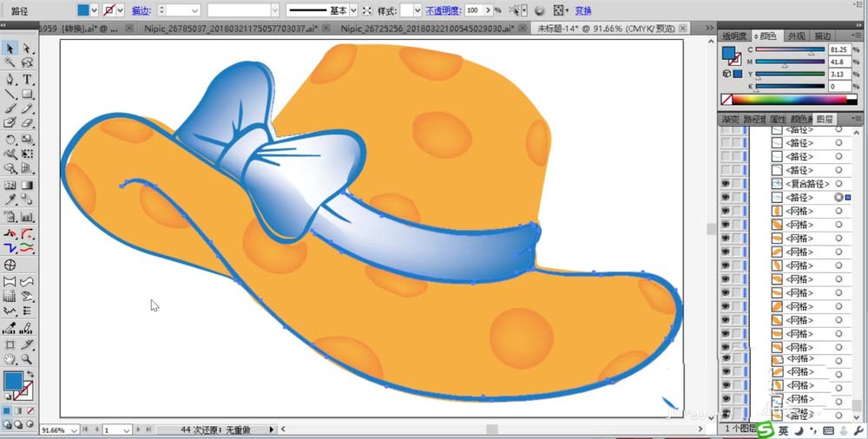Click the out-of-gamut cube icon in Color panel

tap(727, 74)
